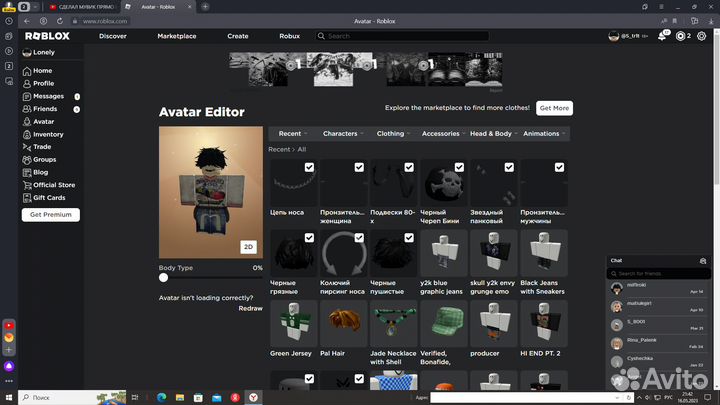Uncheck the Черный Череп Бини checkbox
The height and width of the screenshot is (405, 720).
point(459,167)
